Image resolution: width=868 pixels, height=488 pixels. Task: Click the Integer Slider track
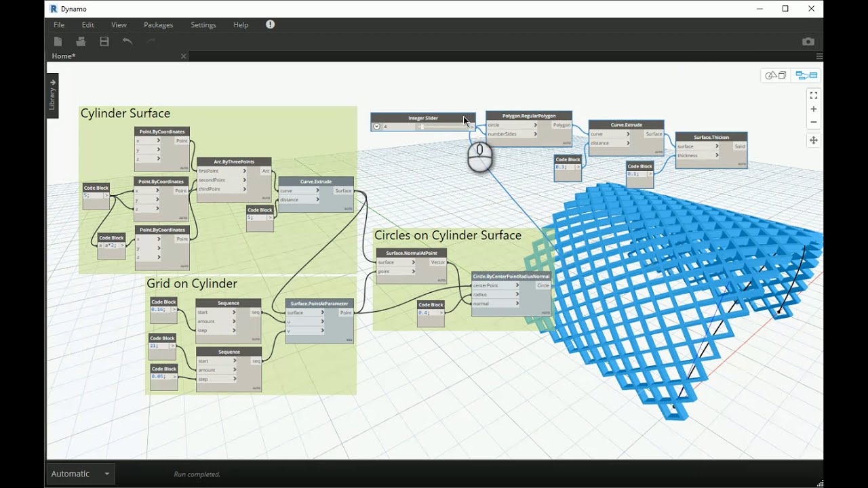coord(442,127)
